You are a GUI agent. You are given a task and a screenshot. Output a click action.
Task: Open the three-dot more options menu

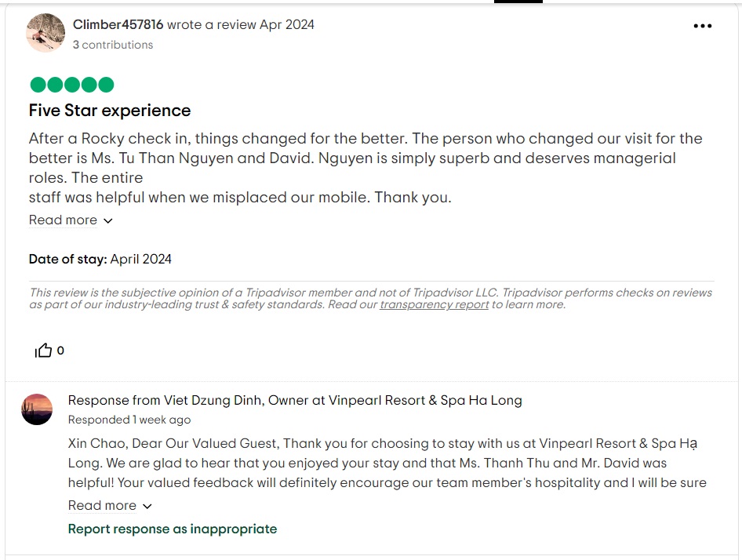pyautogui.click(x=702, y=26)
